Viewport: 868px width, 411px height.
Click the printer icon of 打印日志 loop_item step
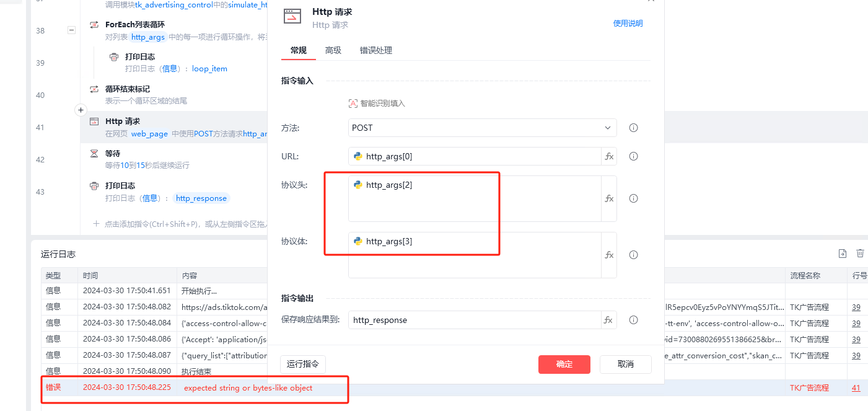point(114,57)
